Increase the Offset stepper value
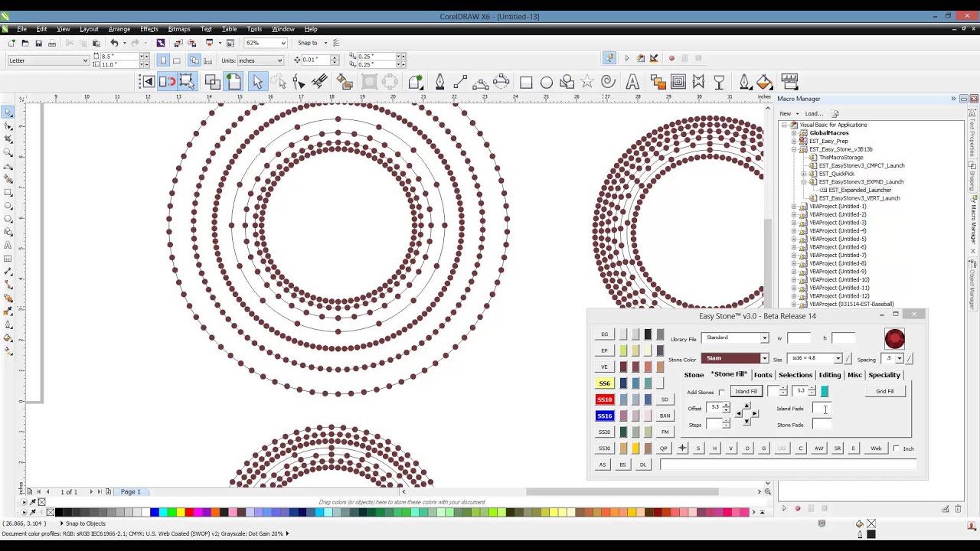Image resolution: width=980 pixels, height=551 pixels. [x=726, y=406]
